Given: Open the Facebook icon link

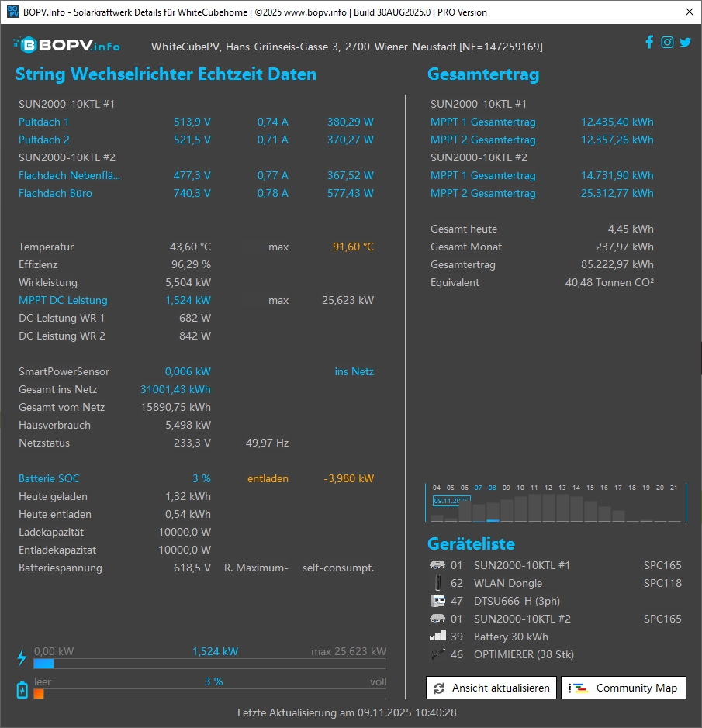Looking at the screenshot, I should tap(649, 43).
